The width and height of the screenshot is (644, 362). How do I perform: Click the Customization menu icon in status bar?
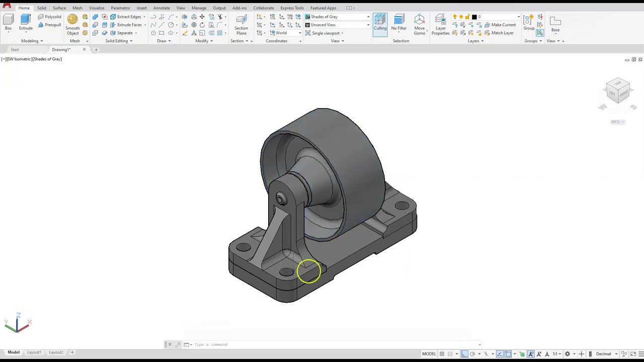point(641,354)
